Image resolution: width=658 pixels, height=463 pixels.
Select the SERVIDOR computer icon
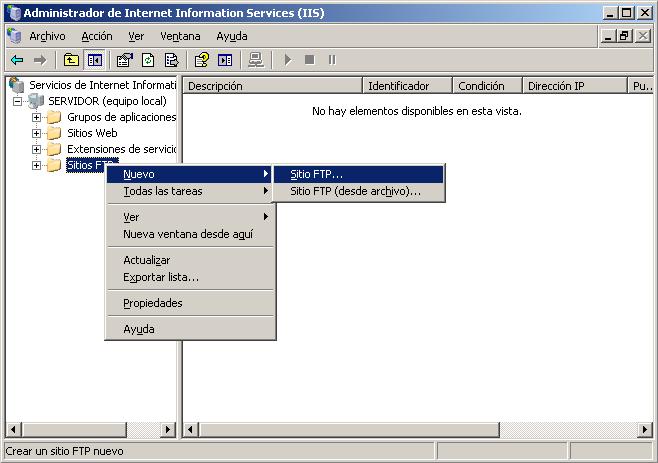[36, 101]
